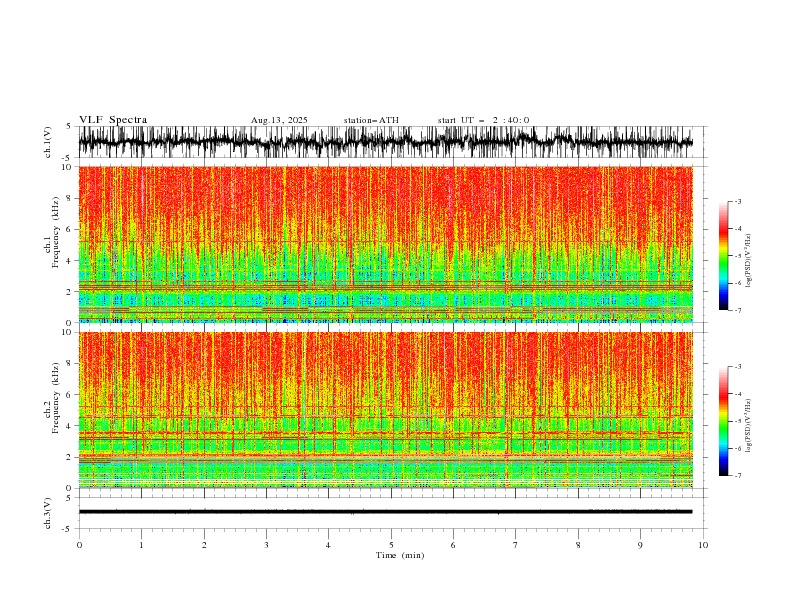Click the 'VLF Spectra' title text
This screenshot has width=792, height=612.
tap(113, 120)
